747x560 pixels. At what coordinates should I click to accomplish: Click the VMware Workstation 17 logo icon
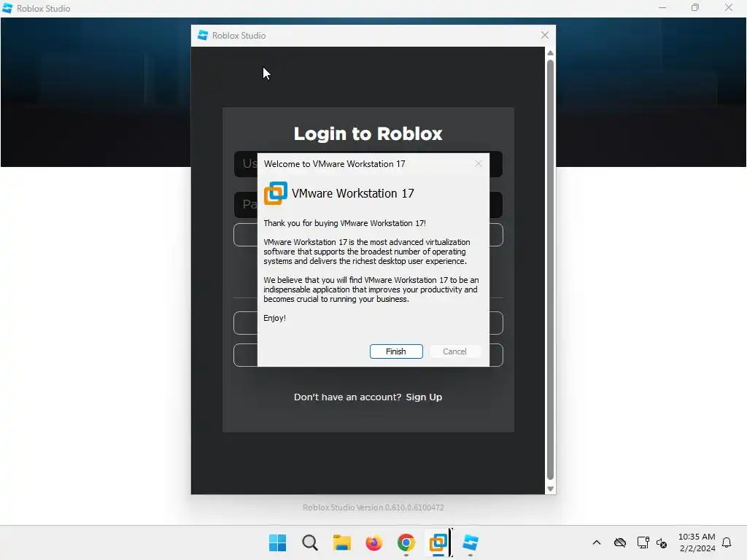point(275,193)
